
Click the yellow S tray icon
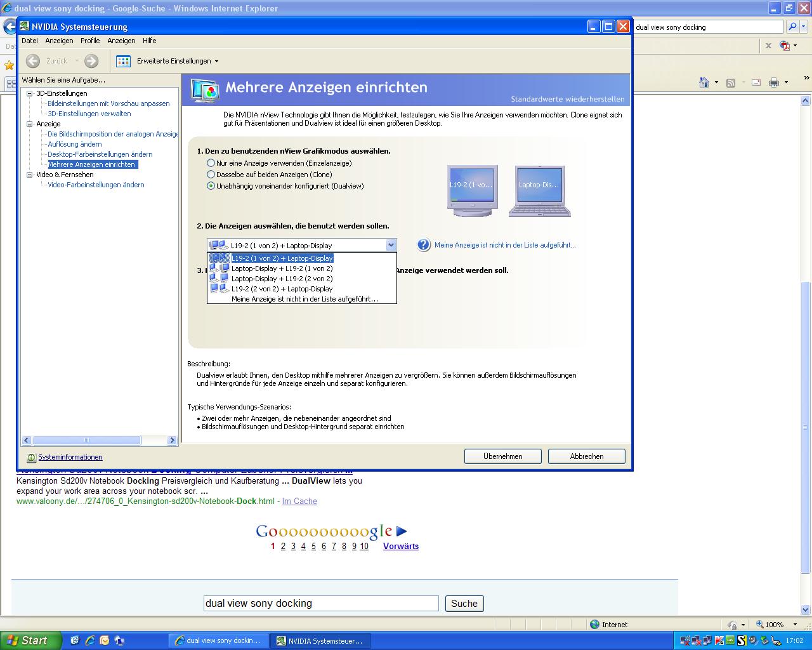pyautogui.click(x=742, y=640)
